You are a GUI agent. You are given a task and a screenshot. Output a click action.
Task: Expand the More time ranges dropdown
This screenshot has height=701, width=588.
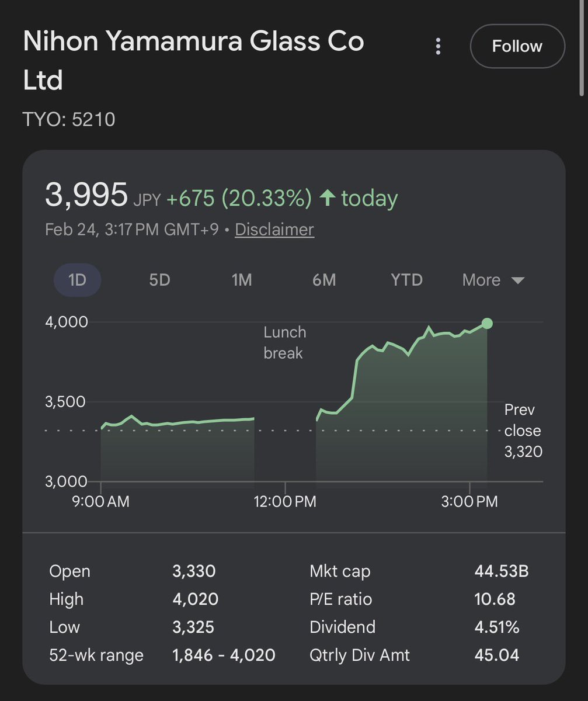(493, 280)
